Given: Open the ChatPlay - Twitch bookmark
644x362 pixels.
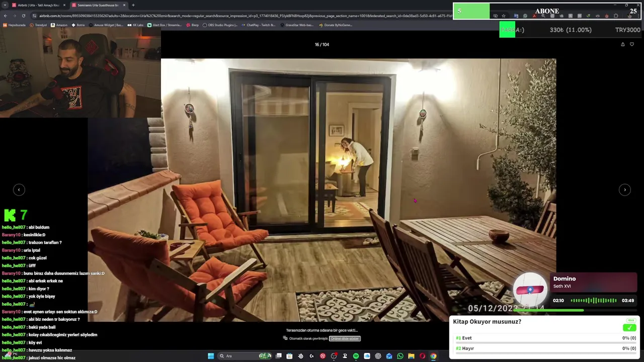Looking at the screenshot, I should pyautogui.click(x=259, y=25).
